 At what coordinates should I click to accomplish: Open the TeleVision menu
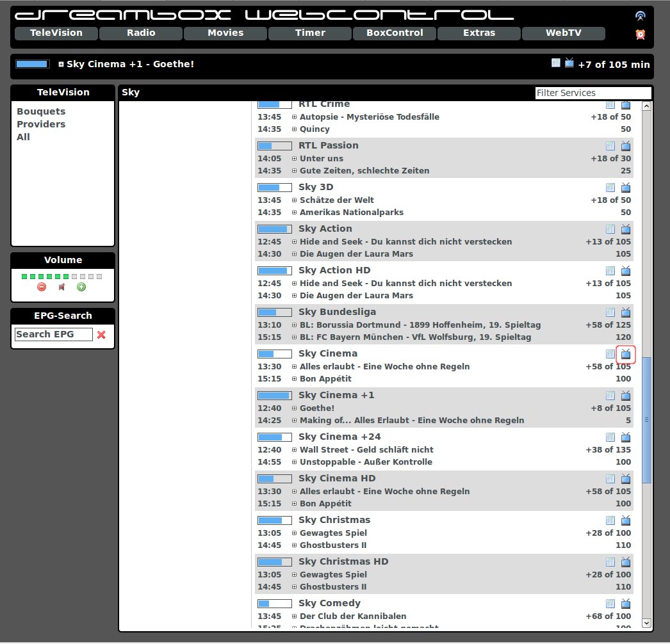click(56, 33)
